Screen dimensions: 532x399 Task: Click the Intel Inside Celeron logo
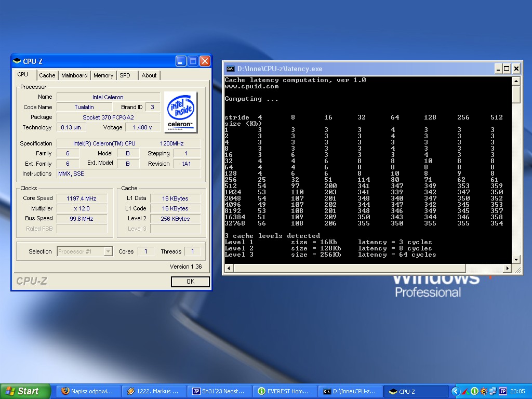[x=181, y=112]
